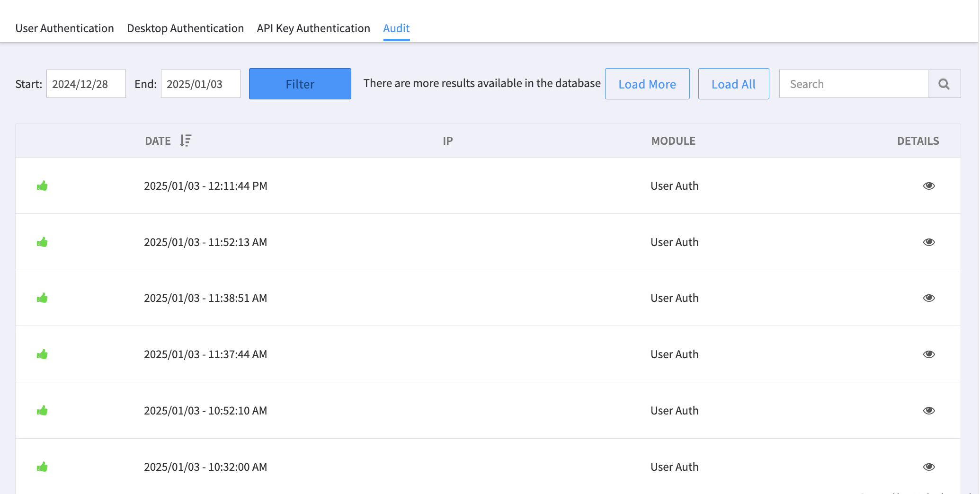Click thumbs-up icon of 11:37:44 AM row
Image resolution: width=980 pixels, height=494 pixels.
pos(42,354)
